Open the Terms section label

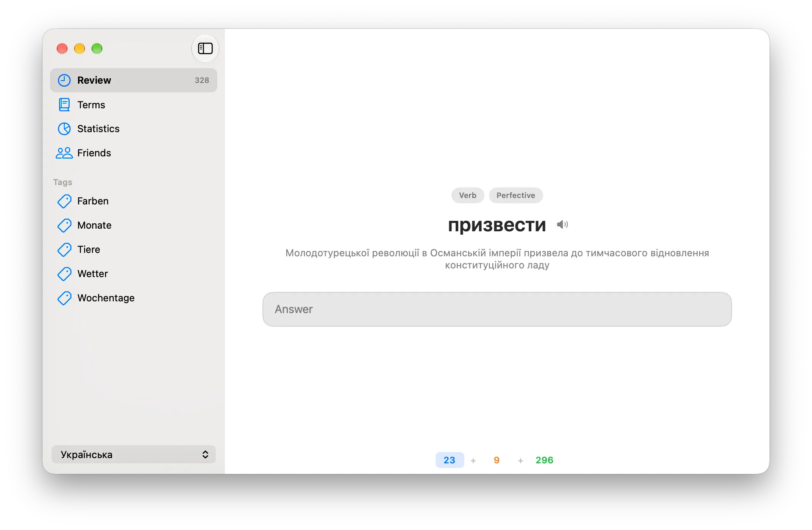pyautogui.click(x=91, y=104)
